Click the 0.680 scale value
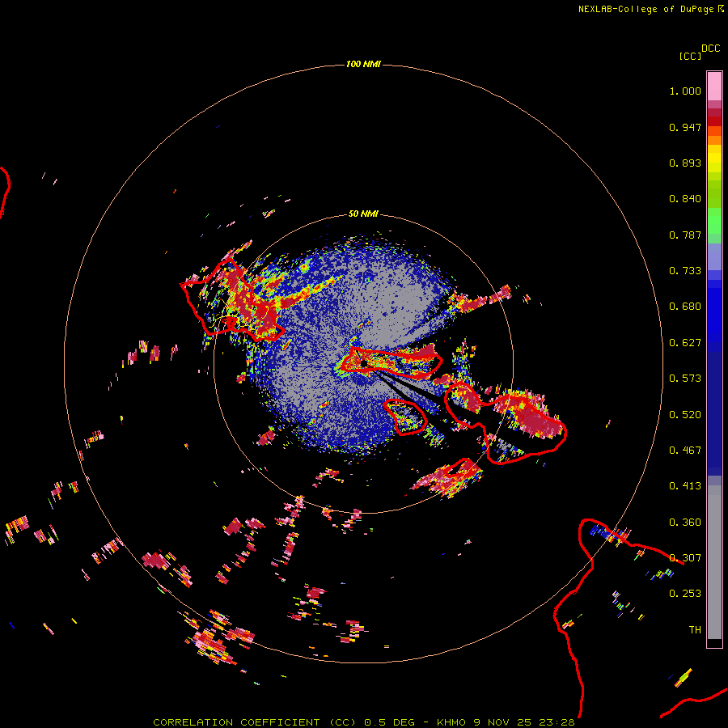This screenshot has width=728, height=728. 685,307
